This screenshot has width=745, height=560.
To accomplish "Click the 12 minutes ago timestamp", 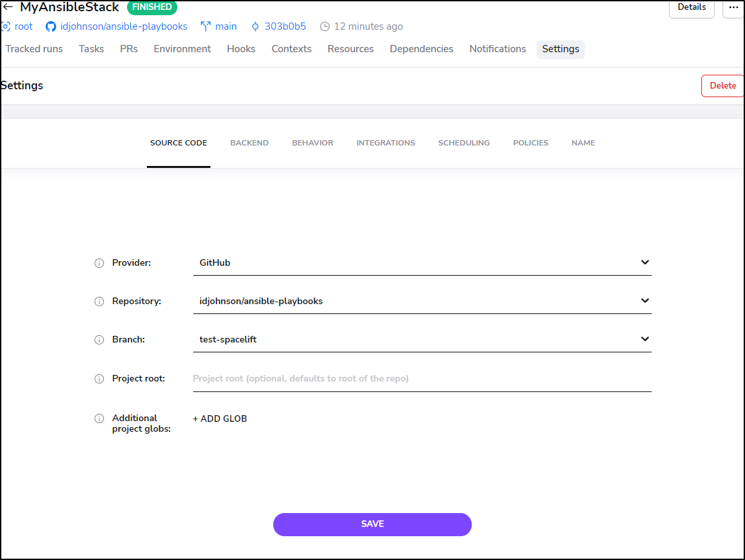I will pyautogui.click(x=369, y=26).
